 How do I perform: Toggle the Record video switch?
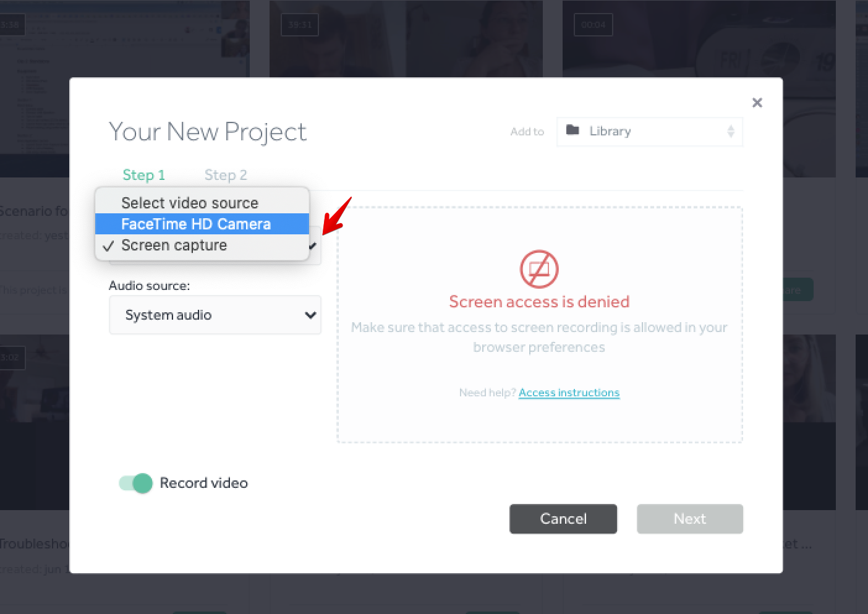pyautogui.click(x=136, y=483)
